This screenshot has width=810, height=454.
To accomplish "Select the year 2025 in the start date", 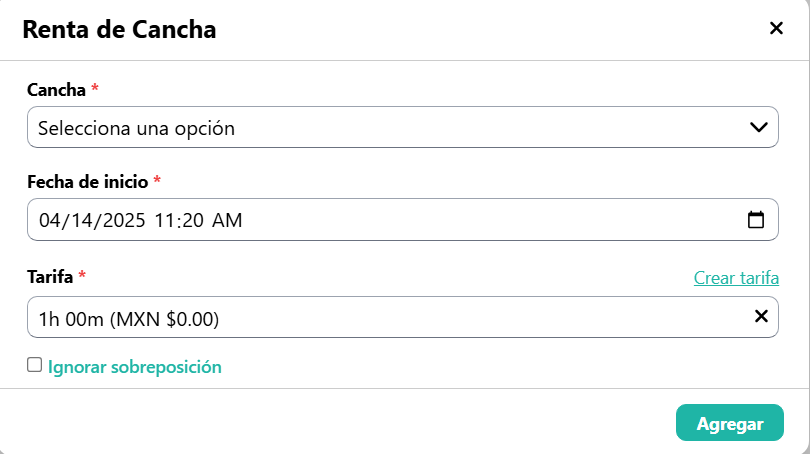I will (120, 220).
